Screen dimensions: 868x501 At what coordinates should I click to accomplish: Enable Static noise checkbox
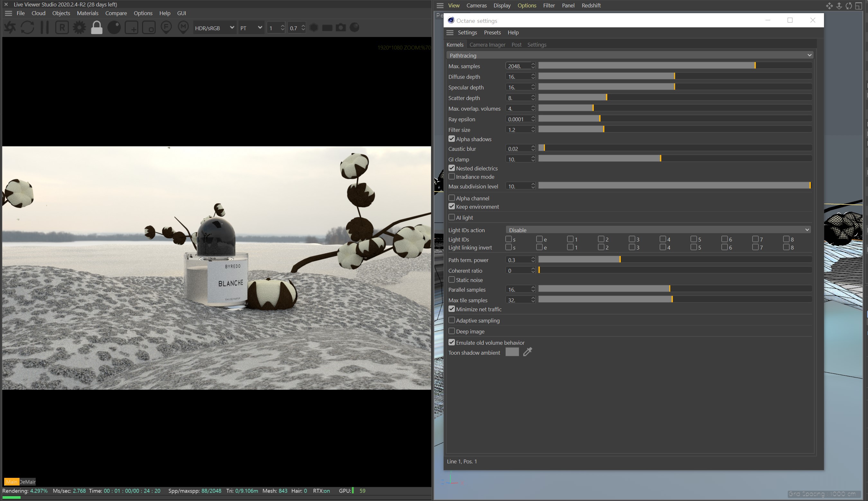coord(452,280)
